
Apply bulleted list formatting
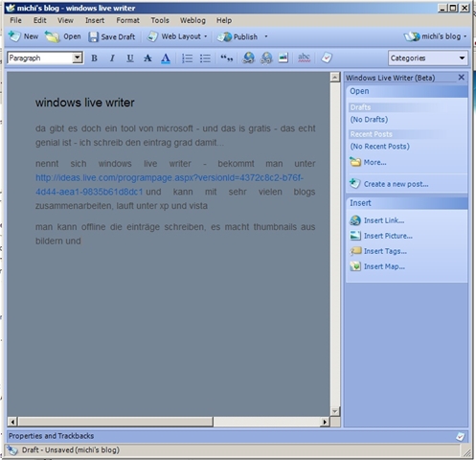(x=205, y=58)
